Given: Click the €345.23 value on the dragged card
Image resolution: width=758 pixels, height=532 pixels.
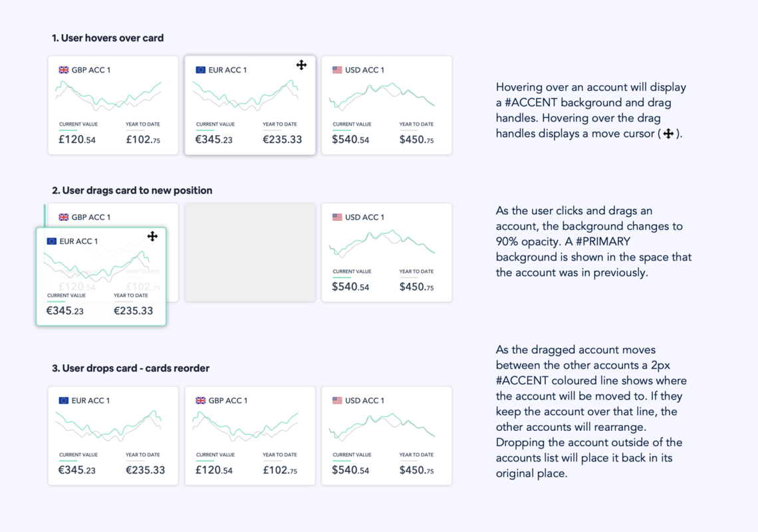Looking at the screenshot, I should (65, 311).
